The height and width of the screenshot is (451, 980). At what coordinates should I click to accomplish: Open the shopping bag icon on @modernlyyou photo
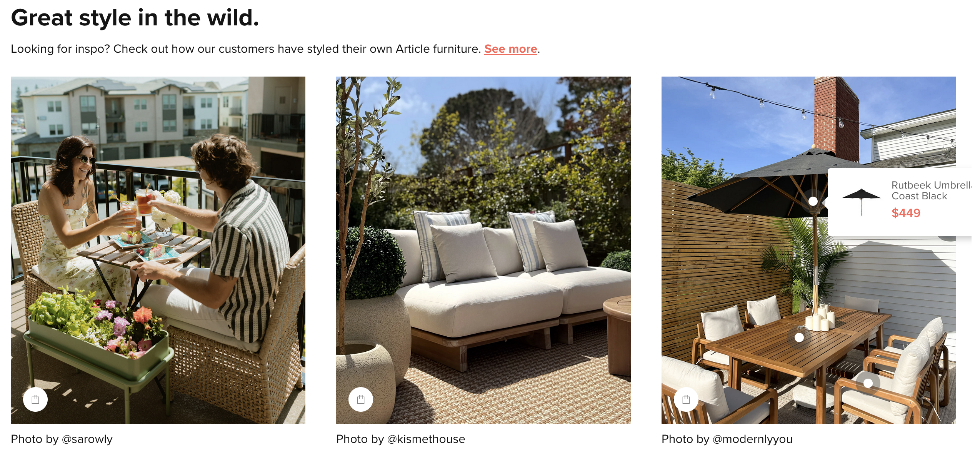(x=686, y=399)
